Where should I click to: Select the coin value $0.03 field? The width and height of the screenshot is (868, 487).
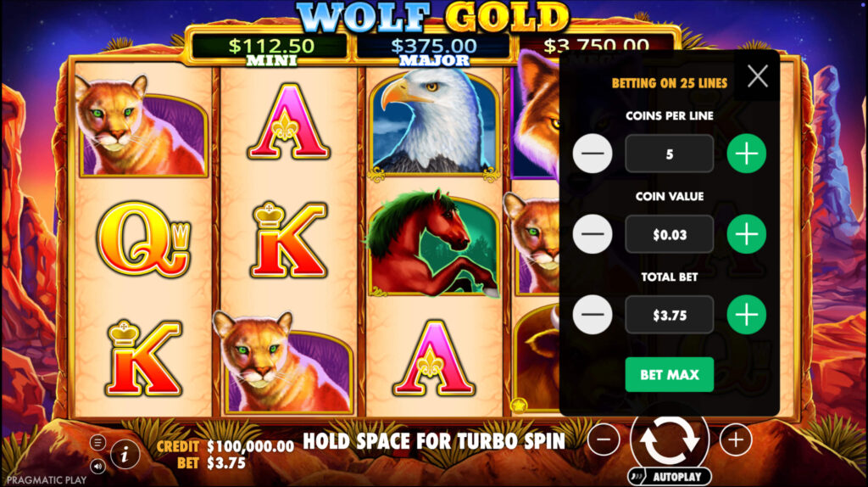click(x=670, y=234)
